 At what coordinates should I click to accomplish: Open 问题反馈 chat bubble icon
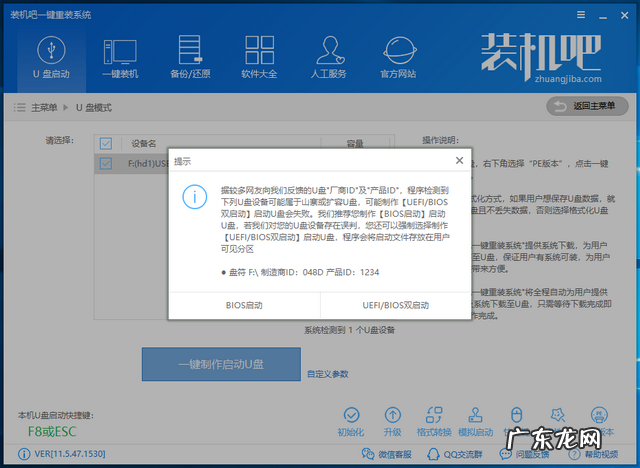pos(505,454)
